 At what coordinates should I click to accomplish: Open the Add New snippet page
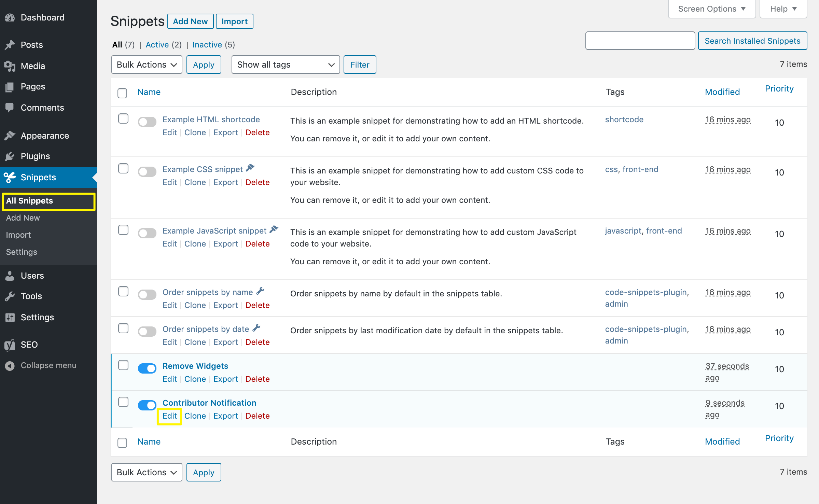(x=191, y=22)
